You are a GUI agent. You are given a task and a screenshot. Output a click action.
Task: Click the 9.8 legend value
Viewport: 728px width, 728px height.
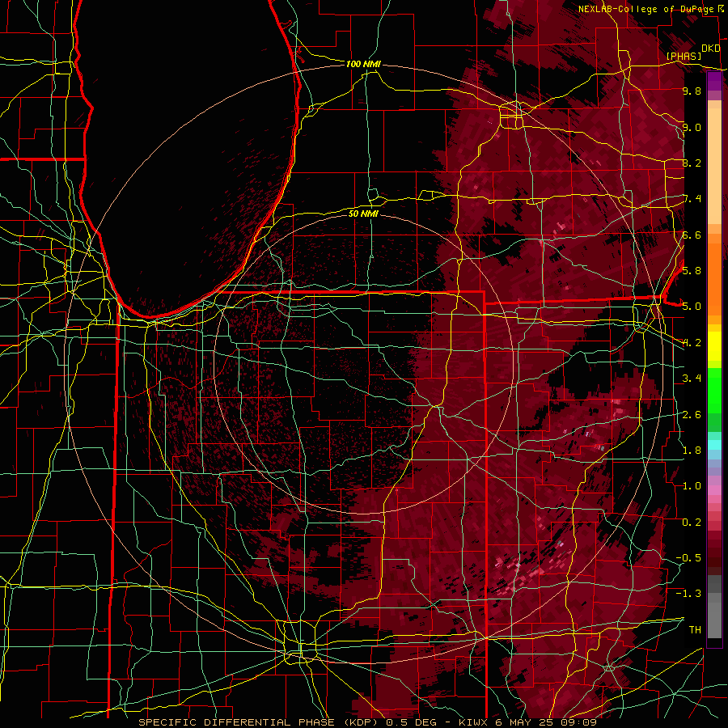point(692,91)
